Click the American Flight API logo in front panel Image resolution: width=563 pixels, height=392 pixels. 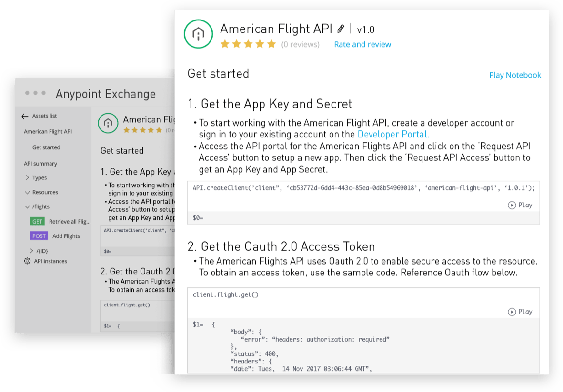click(198, 34)
